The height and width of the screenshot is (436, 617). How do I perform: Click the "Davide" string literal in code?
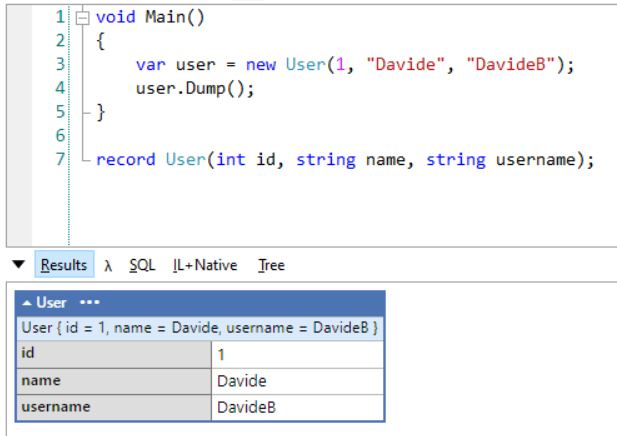pos(405,64)
